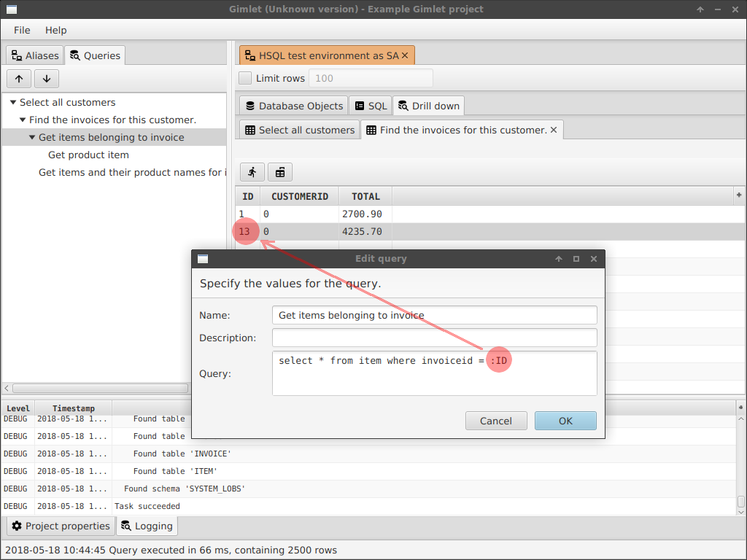The height and width of the screenshot is (560, 747).
Task: Shade the Edit query dialog with up arrow
Action: [558, 259]
